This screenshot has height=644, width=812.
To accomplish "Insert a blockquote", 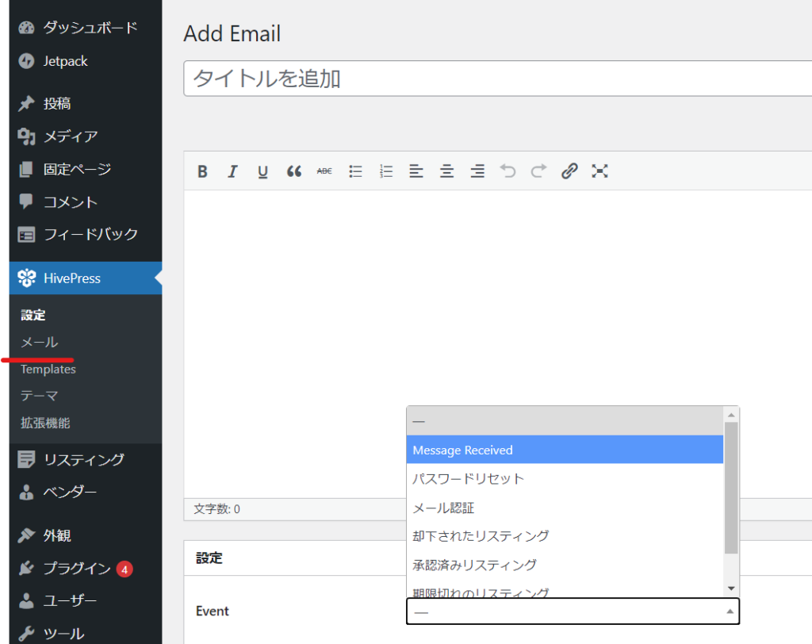I will click(x=293, y=171).
